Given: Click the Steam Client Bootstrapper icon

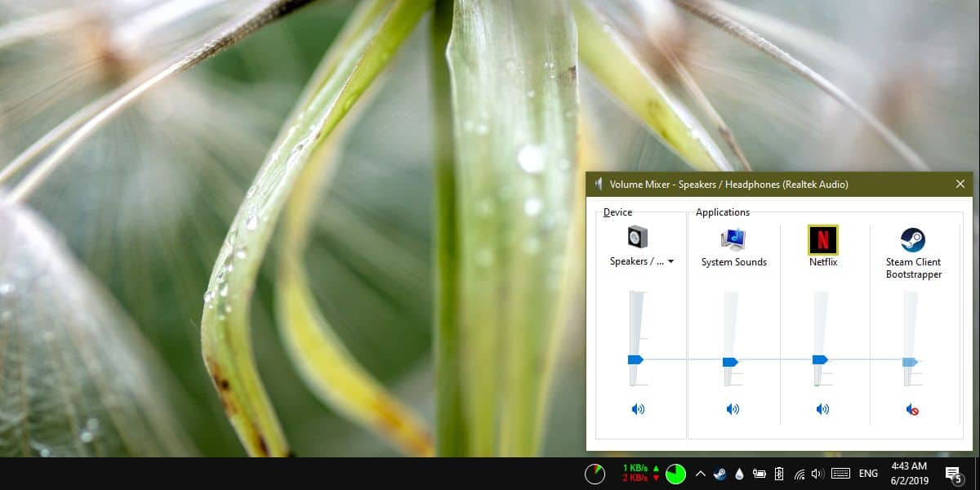Looking at the screenshot, I should (913, 239).
